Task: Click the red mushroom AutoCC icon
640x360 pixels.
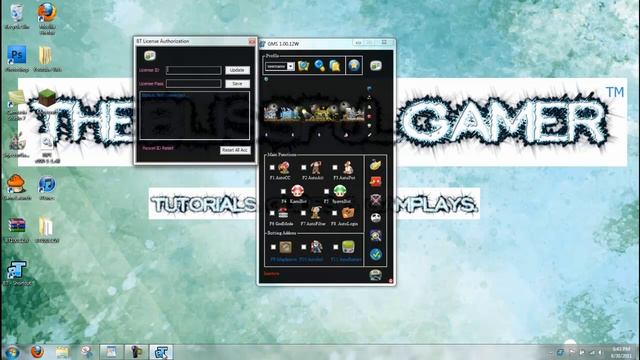Action: point(284,168)
